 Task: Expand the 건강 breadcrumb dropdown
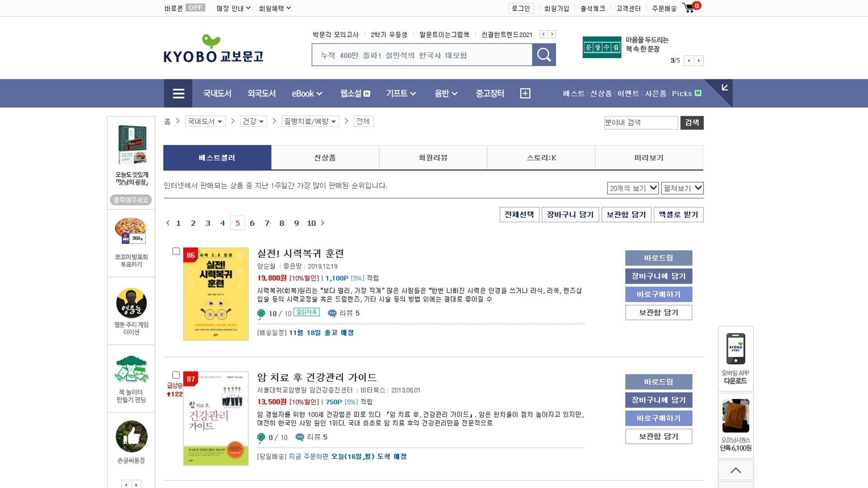253,121
